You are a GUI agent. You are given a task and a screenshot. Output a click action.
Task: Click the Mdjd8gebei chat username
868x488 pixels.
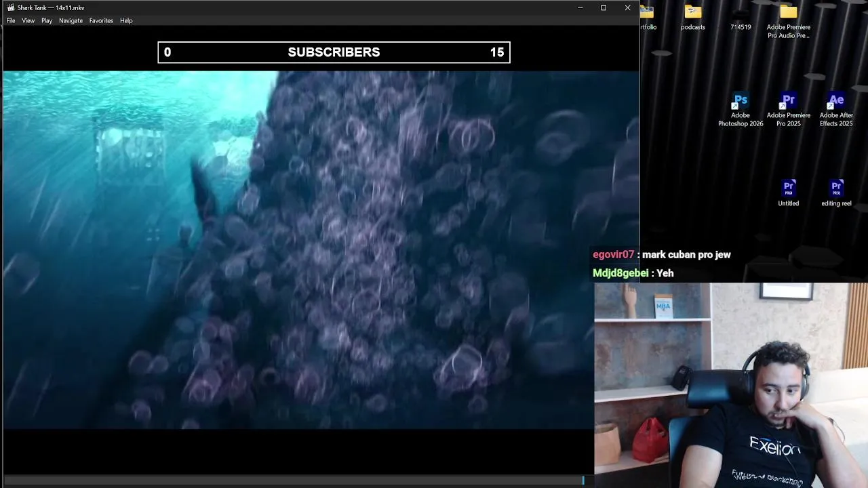[x=620, y=273]
